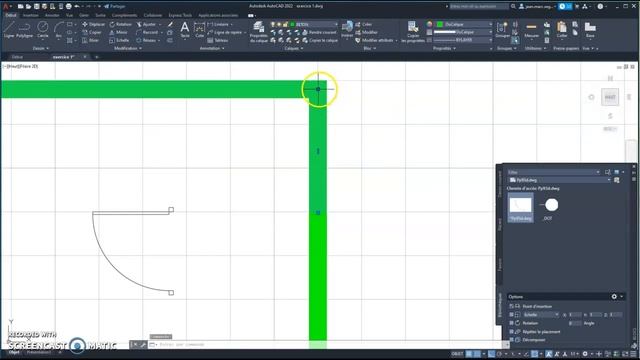Activate the Etirer command
640x360 pixels.
pos(91,40)
